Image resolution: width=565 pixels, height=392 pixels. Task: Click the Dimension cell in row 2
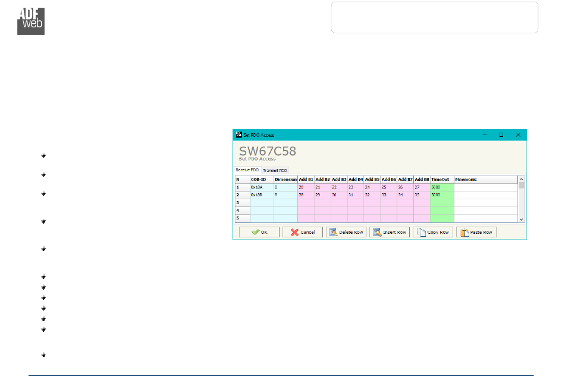coord(285,195)
